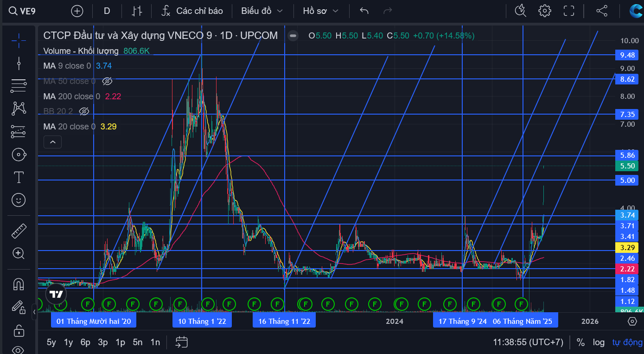Set the time range to 1n

[x=155, y=342]
